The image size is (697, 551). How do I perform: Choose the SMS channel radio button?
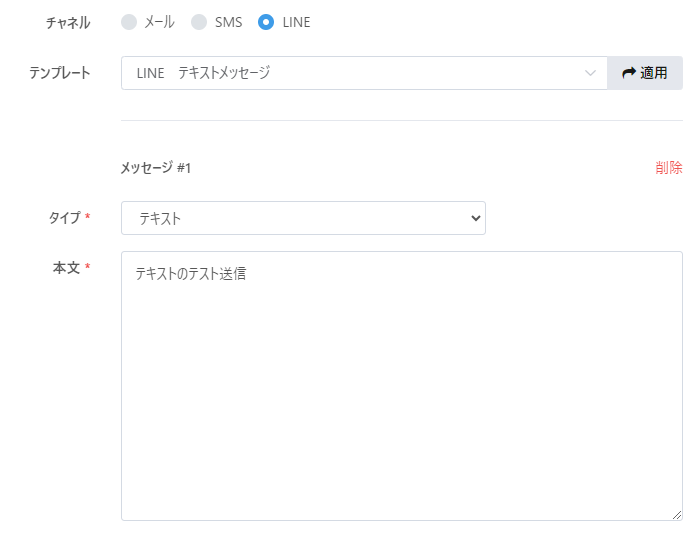(199, 22)
